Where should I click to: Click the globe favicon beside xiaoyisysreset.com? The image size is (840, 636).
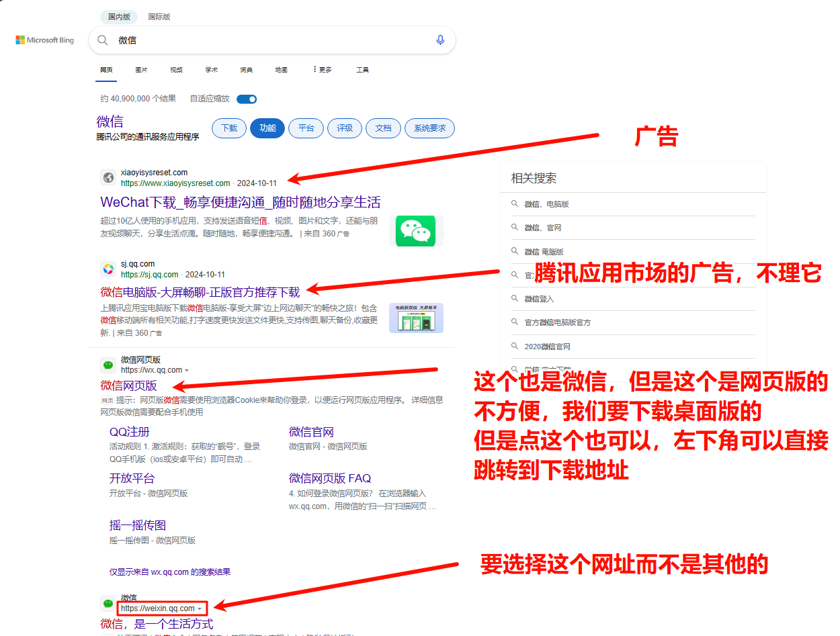[108, 177]
